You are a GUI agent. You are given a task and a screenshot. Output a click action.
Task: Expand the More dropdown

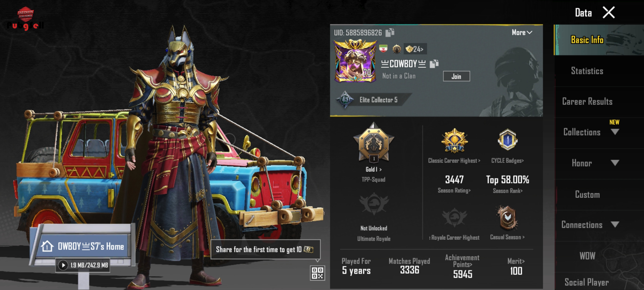point(522,32)
